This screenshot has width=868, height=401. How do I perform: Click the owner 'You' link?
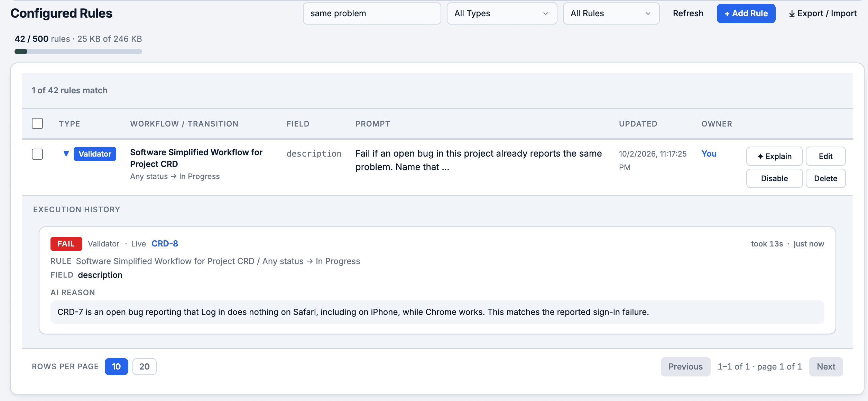[x=709, y=154]
